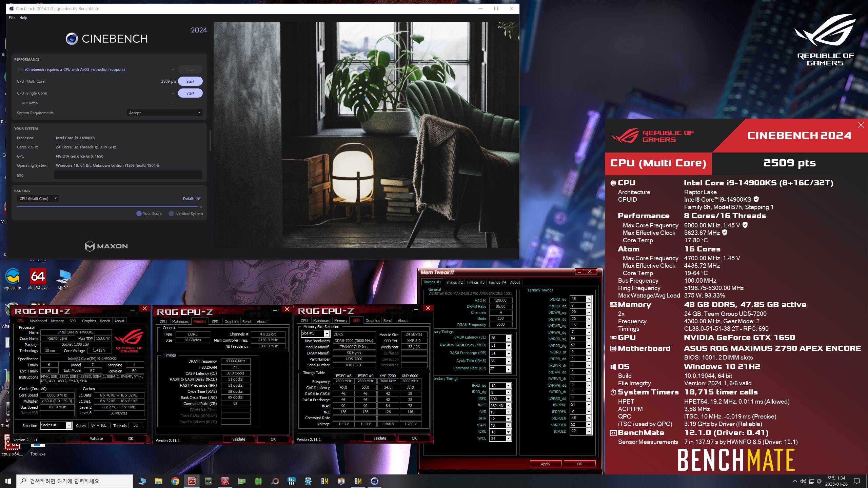The image size is (868, 488).
Task: Click the Details filter icon in Ranking
Action: (198, 199)
